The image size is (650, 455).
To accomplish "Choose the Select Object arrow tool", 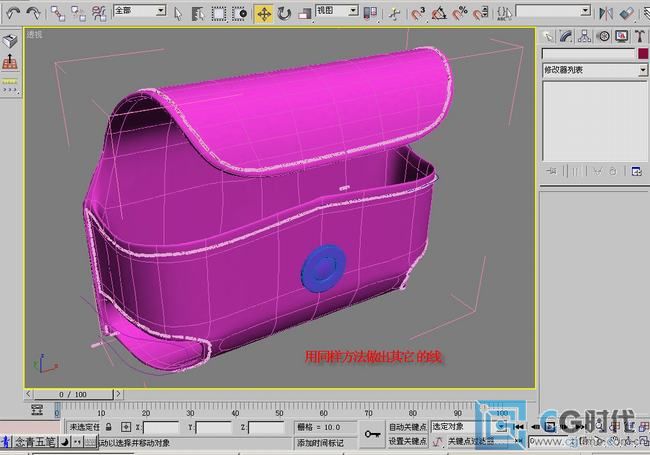I will 178,14.
